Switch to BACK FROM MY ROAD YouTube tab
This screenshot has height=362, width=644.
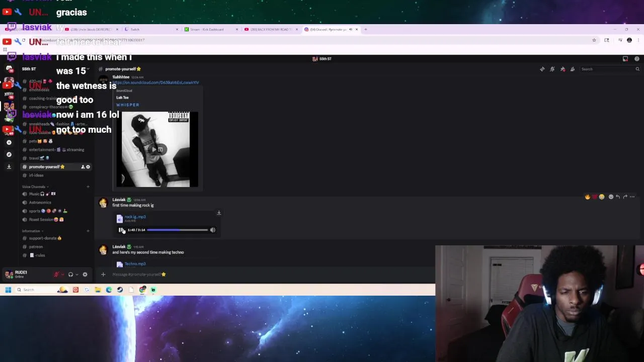click(x=271, y=29)
